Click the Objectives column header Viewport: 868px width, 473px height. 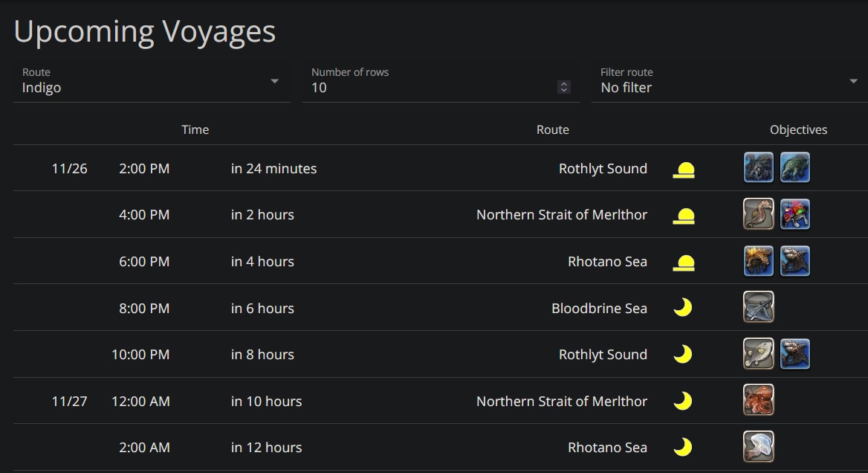[798, 129]
